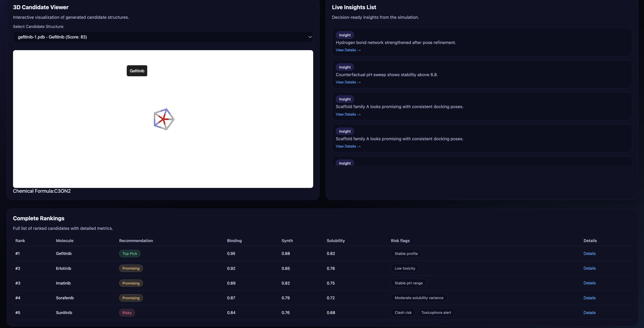This screenshot has width=644, height=328.
Task: Open Details link for Imatinib row
Action: point(589,283)
